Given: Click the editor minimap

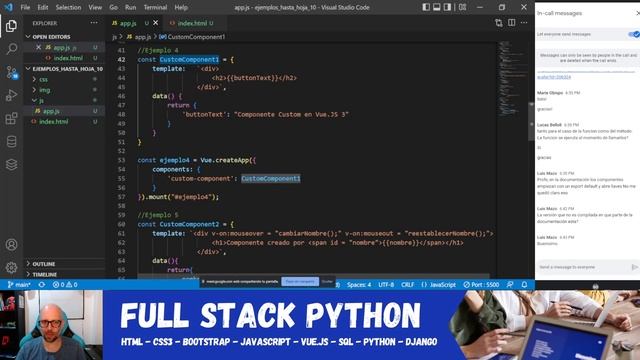Looking at the screenshot, I should click(512, 78).
